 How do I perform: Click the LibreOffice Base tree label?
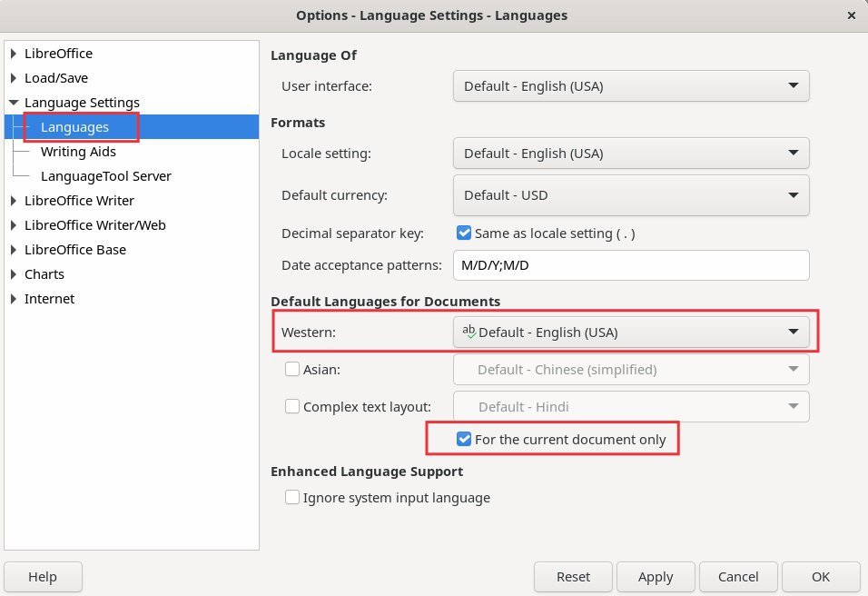[75, 250]
